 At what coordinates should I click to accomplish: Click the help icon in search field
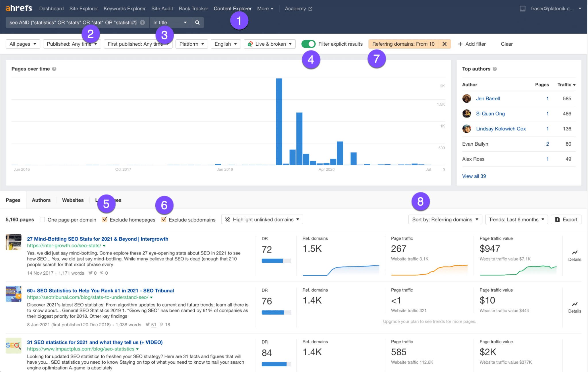(142, 22)
